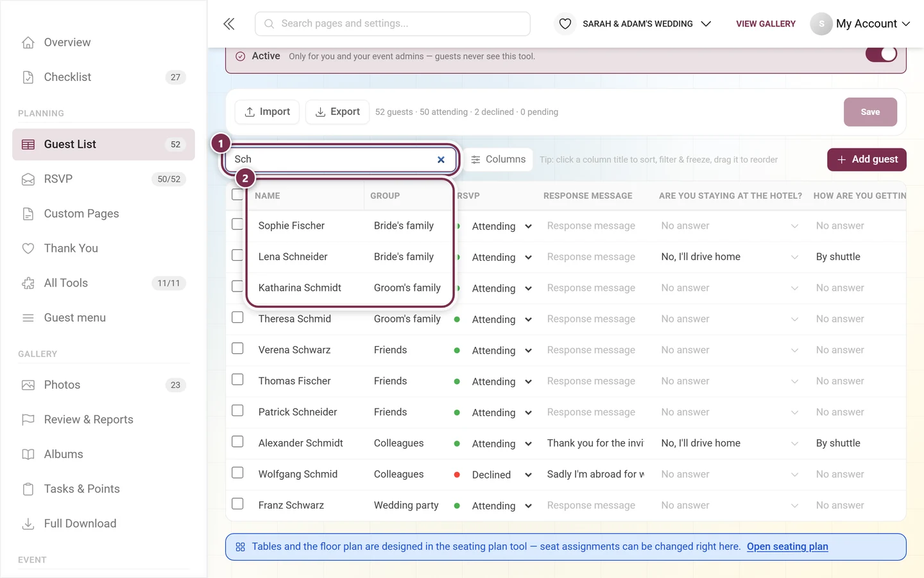Viewport: 924px width, 578px height.
Task: Click the Add guest button
Action: coord(867,159)
